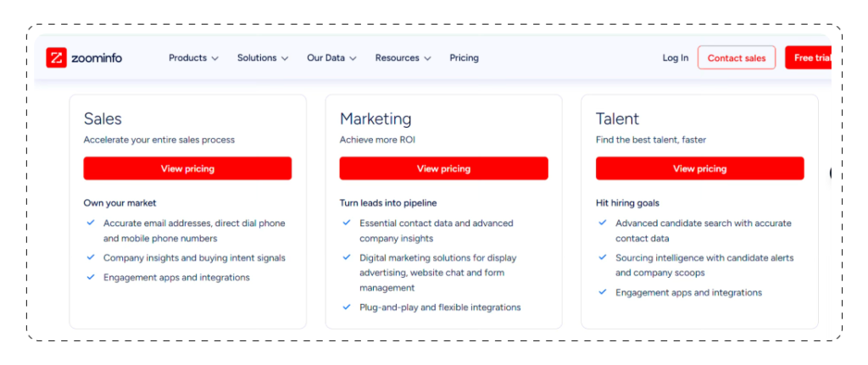Open the Products dropdown menu
This screenshot has width=868, height=365.
click(194, 58)
